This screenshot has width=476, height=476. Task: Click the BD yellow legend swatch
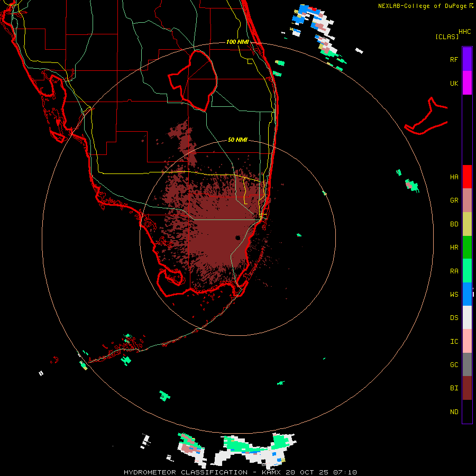467,224
